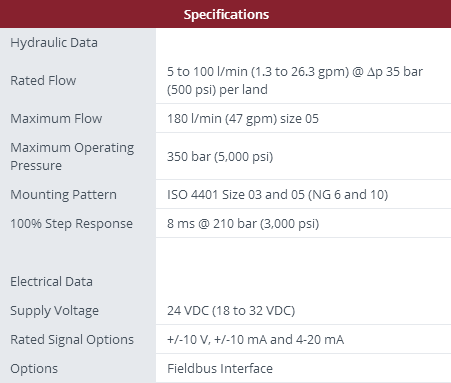Select the 180 l/min size 05 value
The height and width of the screenshot is (383, 451).
tap(243, 119)
